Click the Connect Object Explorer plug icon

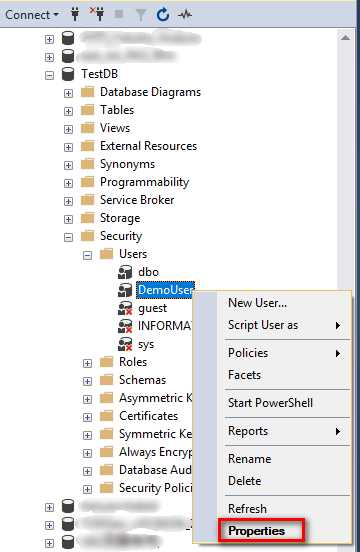tap(75, 14)
